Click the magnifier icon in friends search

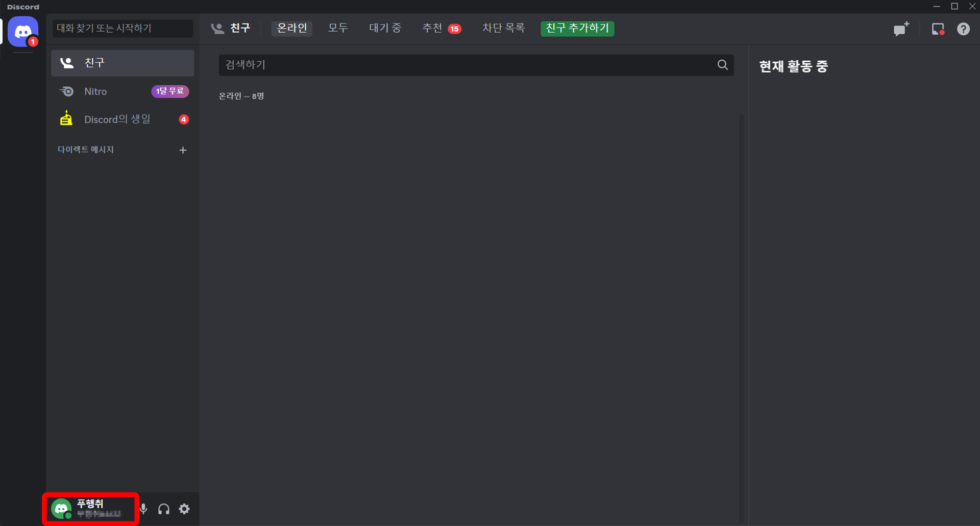tap(722, 65)
